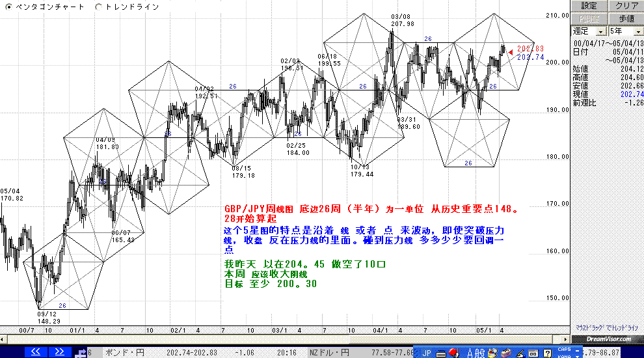This screenshot has width=644, height=358.
Task: Toggle the KANA indicator in IME bar
Action: click(564, 356)
